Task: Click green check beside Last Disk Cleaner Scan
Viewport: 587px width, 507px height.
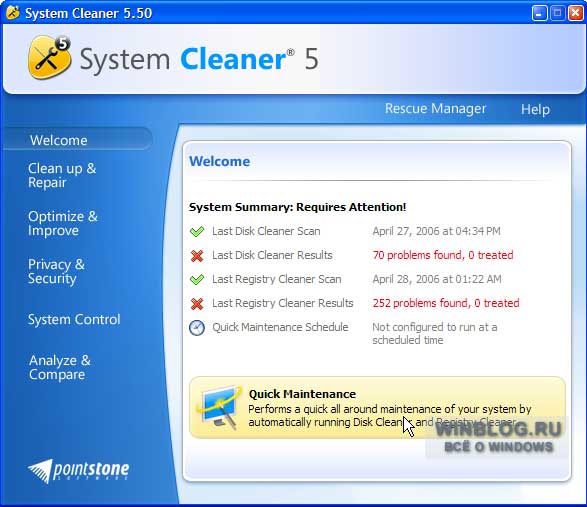Action: click(x=197, y=231)
